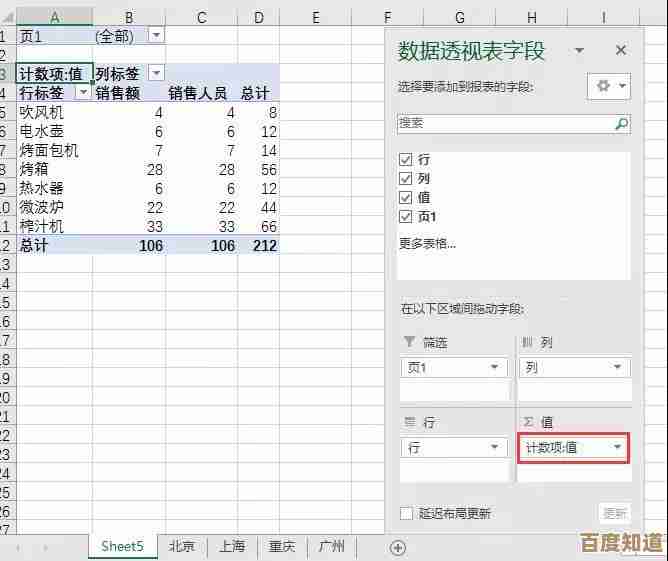Add a new sheet with the plus icon

coord(398,547)
